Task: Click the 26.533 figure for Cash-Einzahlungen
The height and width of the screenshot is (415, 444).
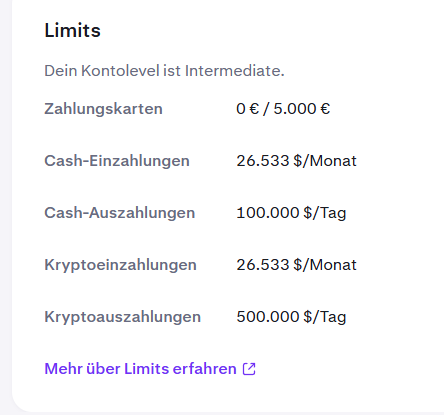Action: point(263,161)
